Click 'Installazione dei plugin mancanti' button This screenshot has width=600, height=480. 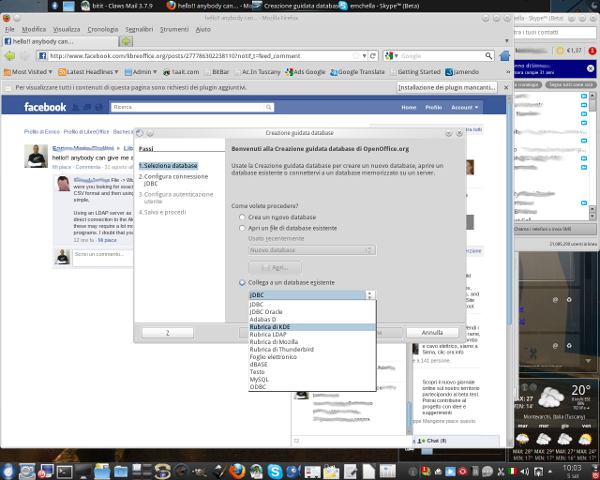433,88
